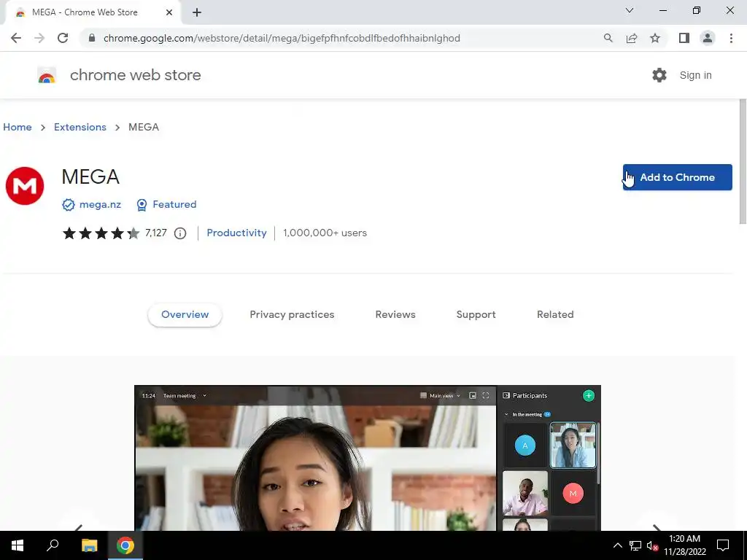Click the padlock site info icon
This screenshot has height=560, width=747.
(92, 38)
